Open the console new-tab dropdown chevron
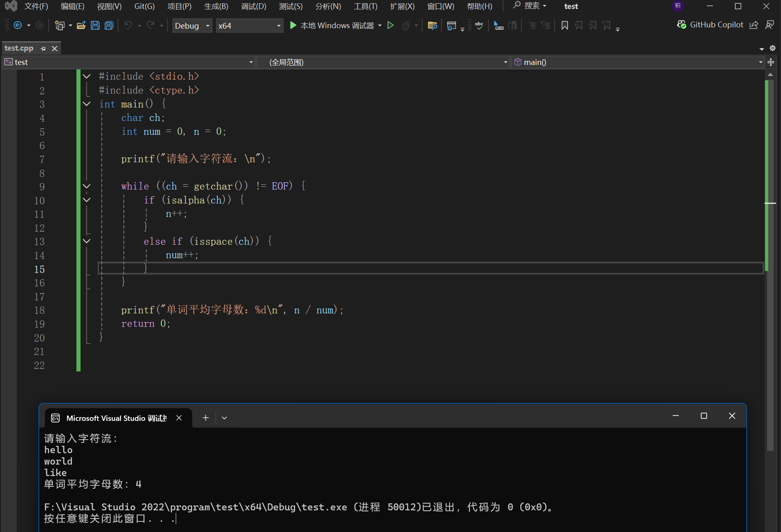 point(224,418)
